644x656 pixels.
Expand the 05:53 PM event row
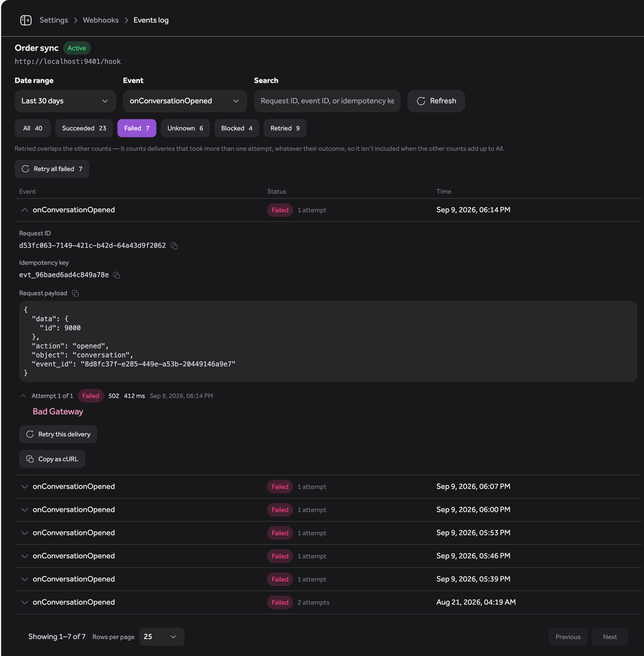tap(25, 533)
